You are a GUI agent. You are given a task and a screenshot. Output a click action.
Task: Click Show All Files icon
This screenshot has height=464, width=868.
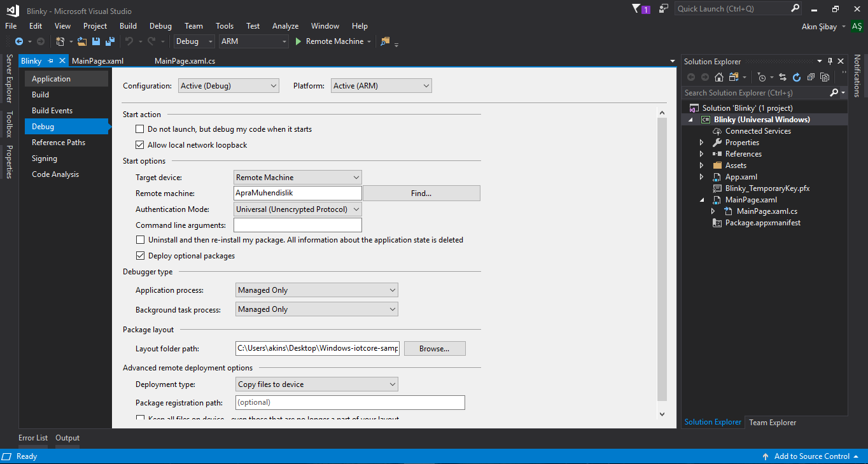(x=825, y=77)
